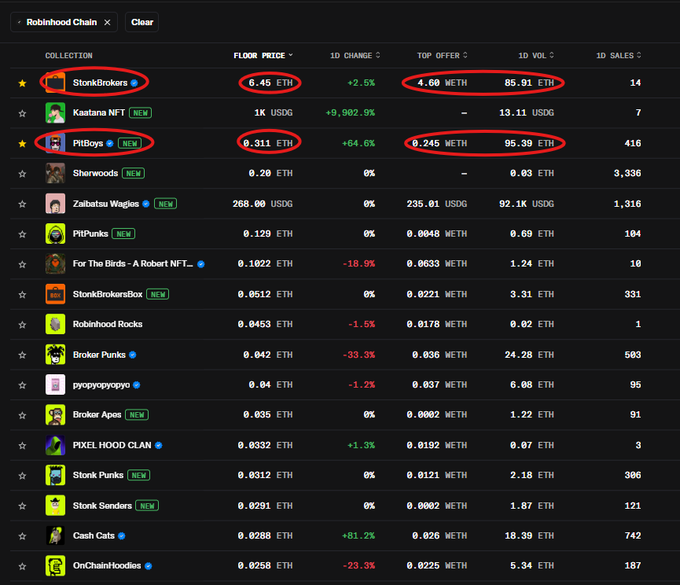
Task: Sort by Floor Price column header
Action: (263, 56)
